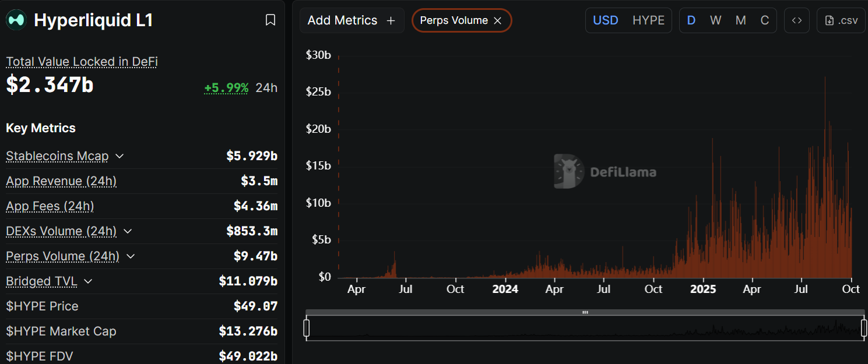Select the weekly W interval
The width and height of the screenshot is (868, 364).
coord(716,20)
